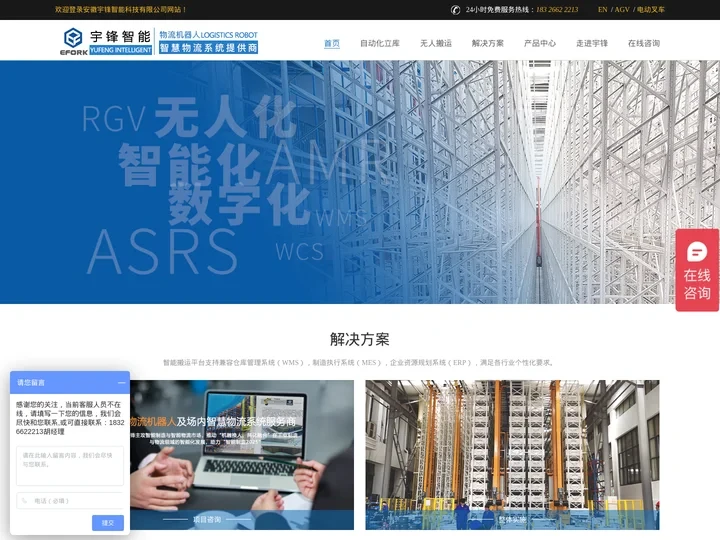Click the welcome text 欢迎登录安徽宇锋智能科技有限公司网站

click(120, 9)
